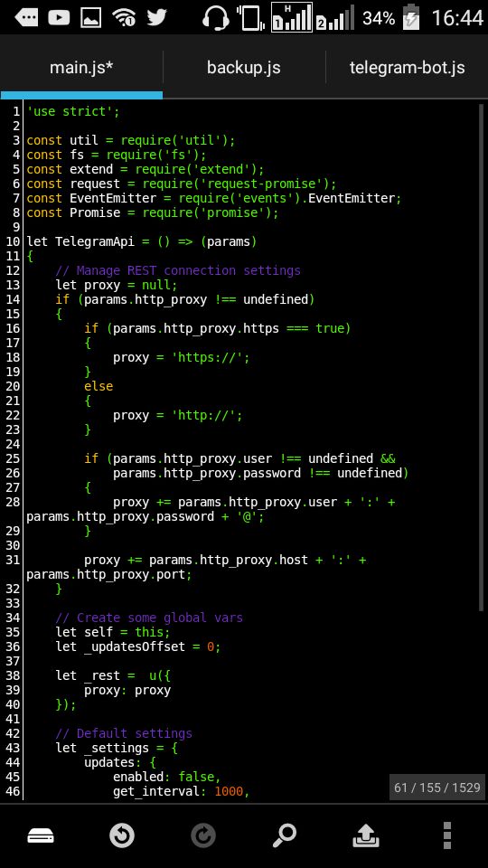This screenshot has width=488, height=868.
Task: Tap line number 25 in the gutter
Action: pos(13,458)
